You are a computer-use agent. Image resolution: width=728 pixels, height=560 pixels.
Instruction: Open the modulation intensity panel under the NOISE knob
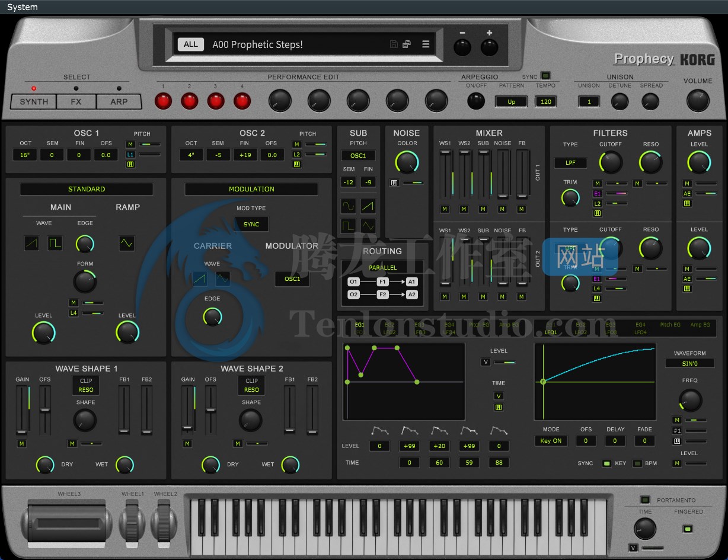point(394,183)
